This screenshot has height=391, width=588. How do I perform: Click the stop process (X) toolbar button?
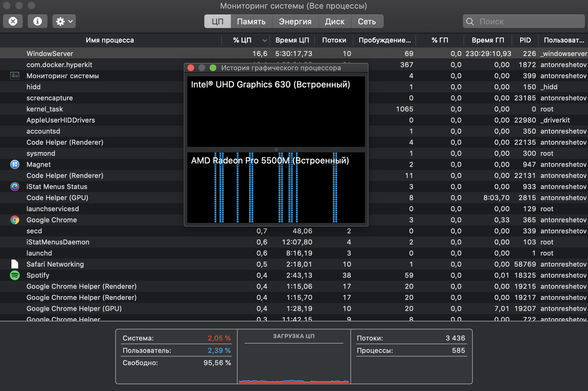click(13, 21)
